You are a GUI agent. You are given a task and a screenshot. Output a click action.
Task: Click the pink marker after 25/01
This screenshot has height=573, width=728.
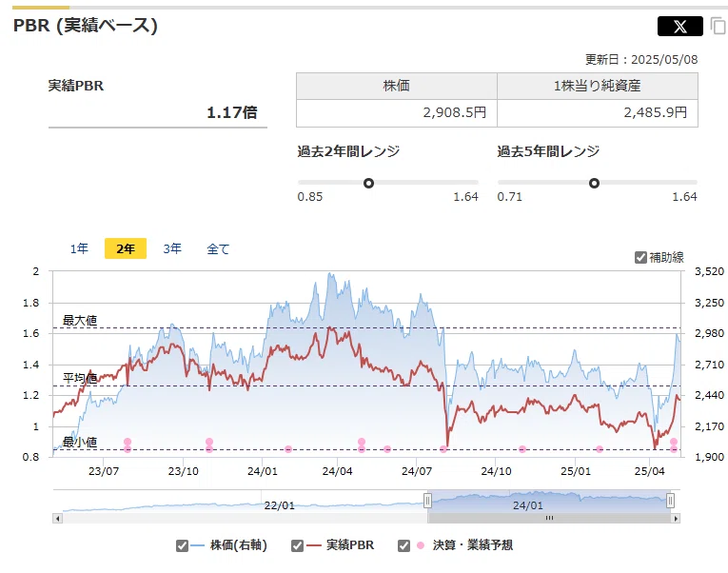pyautogui.click(x=600, y=449)
